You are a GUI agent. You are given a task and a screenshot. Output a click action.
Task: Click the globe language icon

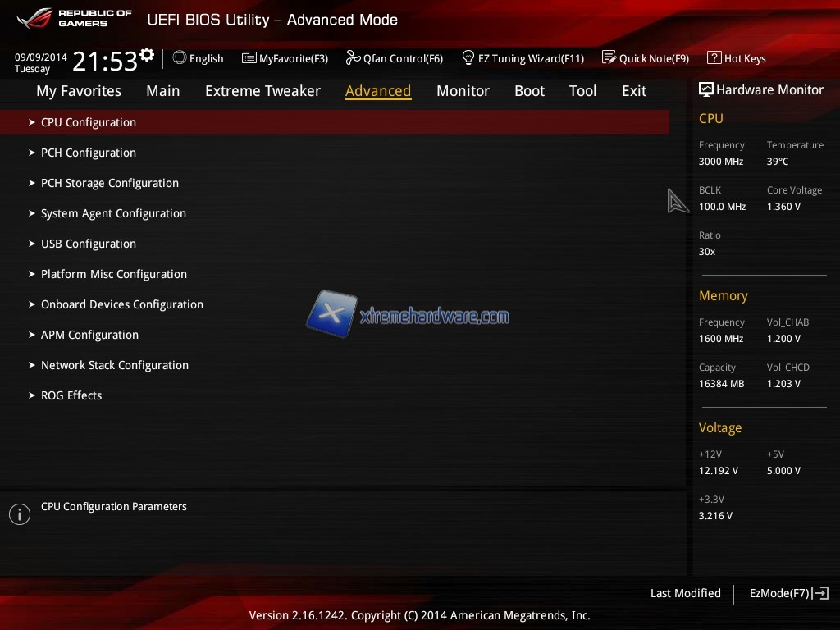(180, 58)
